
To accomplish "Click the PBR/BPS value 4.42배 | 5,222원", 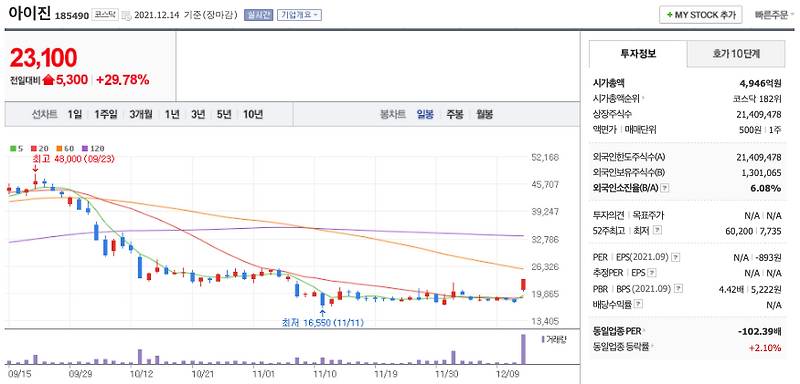I will pos(749,289).
